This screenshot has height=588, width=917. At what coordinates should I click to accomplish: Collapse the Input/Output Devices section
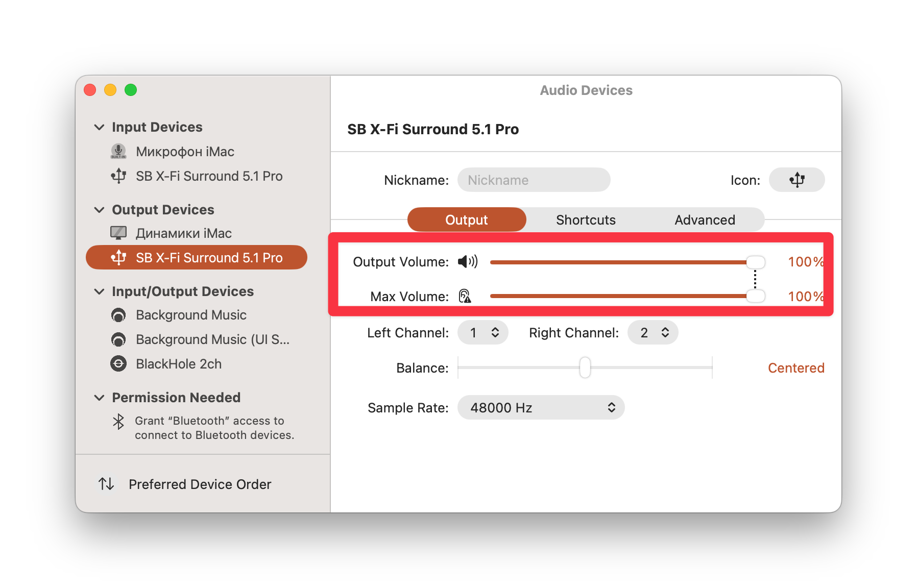point(99,291)
